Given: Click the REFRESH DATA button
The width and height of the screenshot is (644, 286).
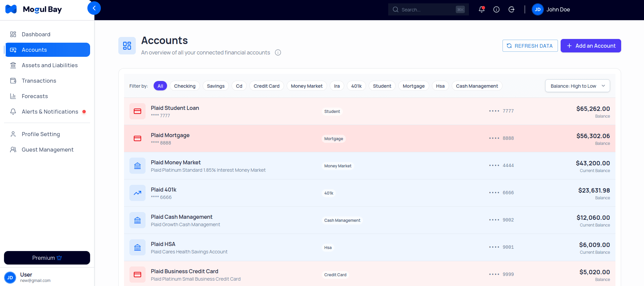Looking at the screenshot, I should (x=530, y=46).
